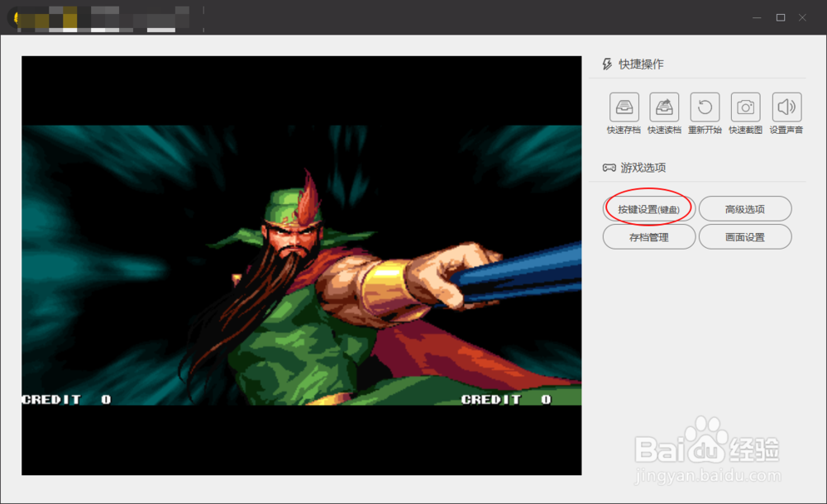Click the 游戏选项 section heading
This screenshot has width=827, height=504.
(x=643, y=168)
